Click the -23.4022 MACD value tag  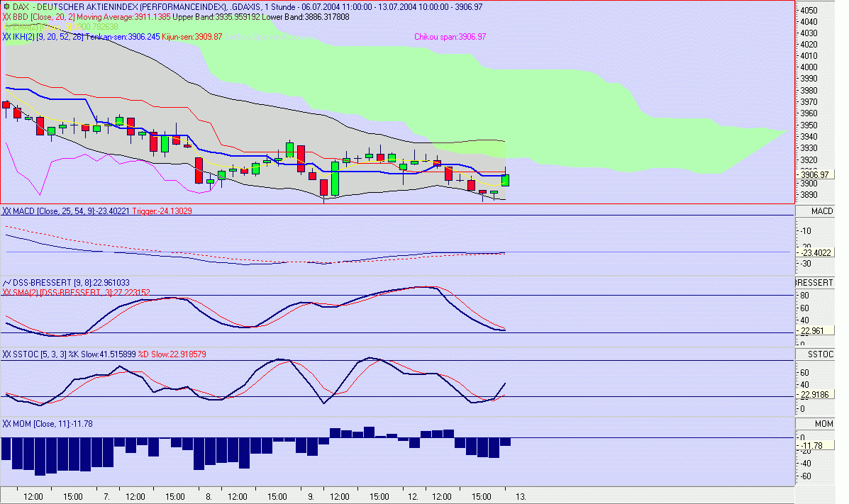coord(815,252)
